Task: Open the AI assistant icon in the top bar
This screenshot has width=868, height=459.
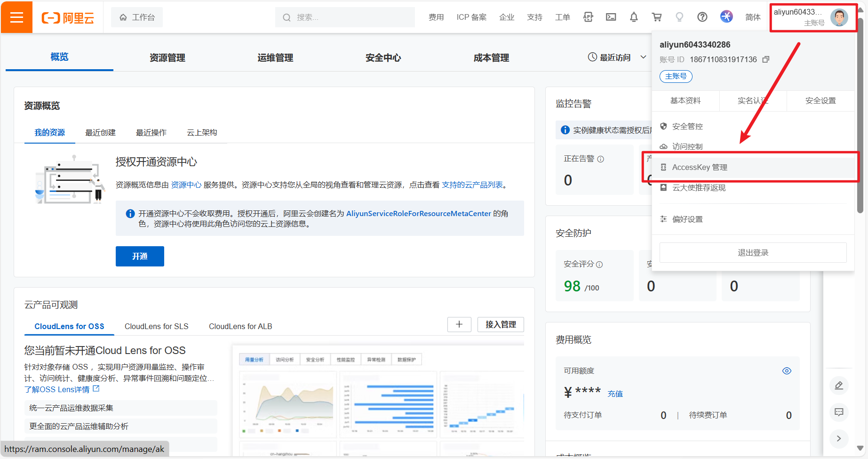Action: click(x=726, y=17)
